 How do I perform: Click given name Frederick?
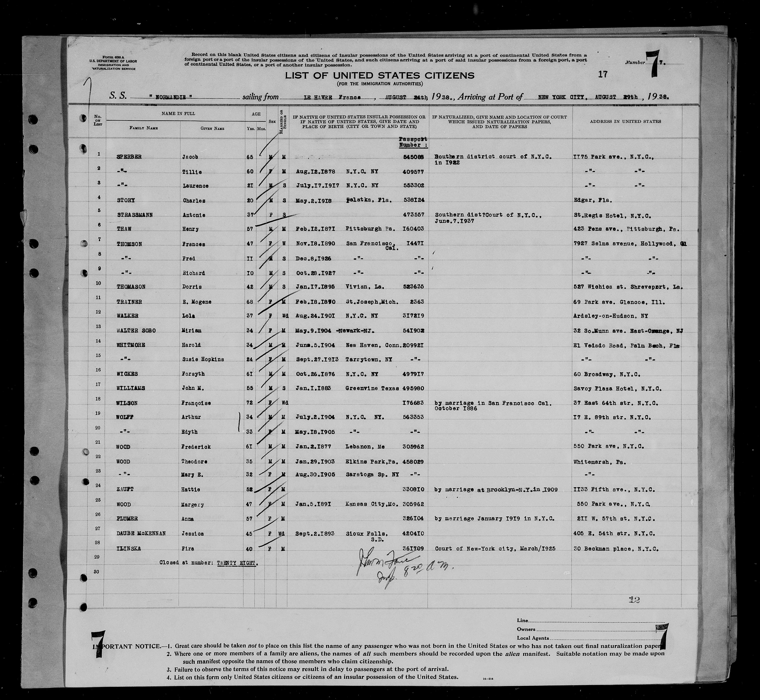pyautogui.click(x=196, y=447)
